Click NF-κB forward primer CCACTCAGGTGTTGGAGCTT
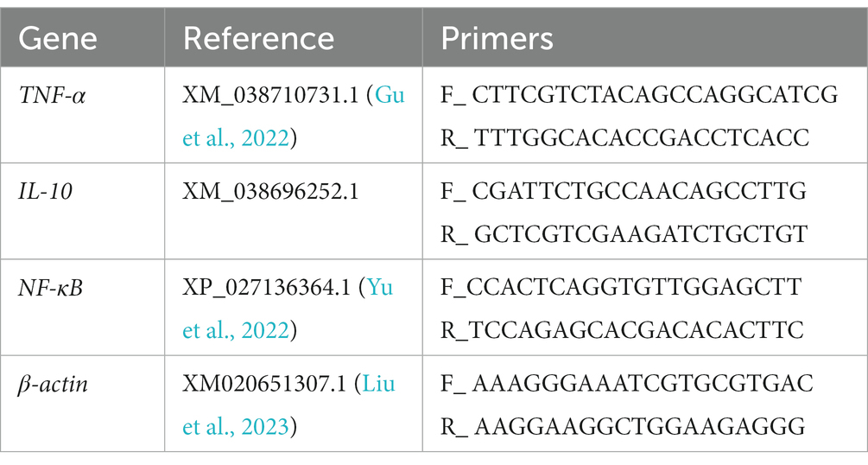This screenshot has width=868, height=465. [634, 288]
